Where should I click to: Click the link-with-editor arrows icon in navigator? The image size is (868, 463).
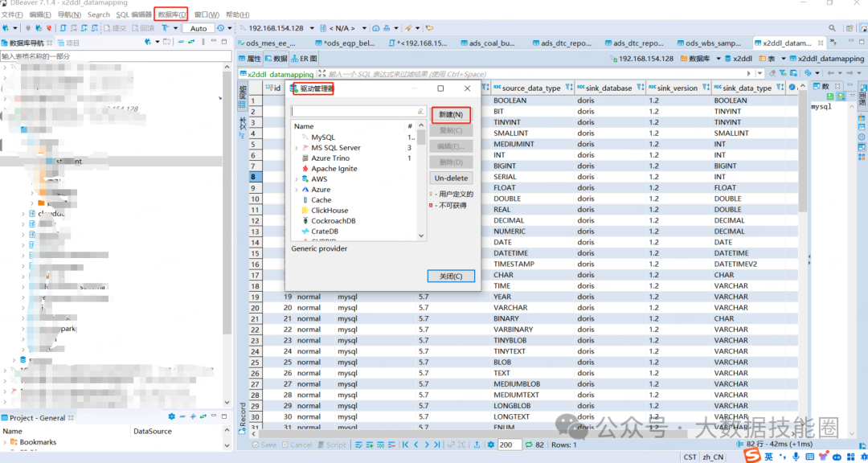point(191,42)
